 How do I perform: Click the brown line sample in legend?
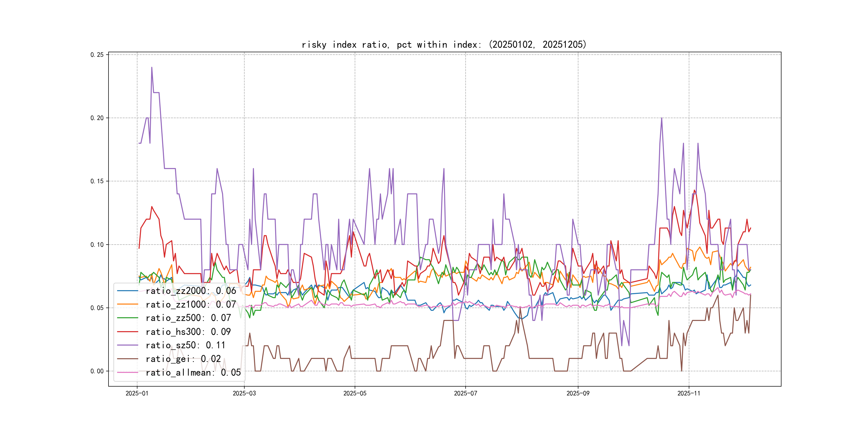click(x=128, y=359)
